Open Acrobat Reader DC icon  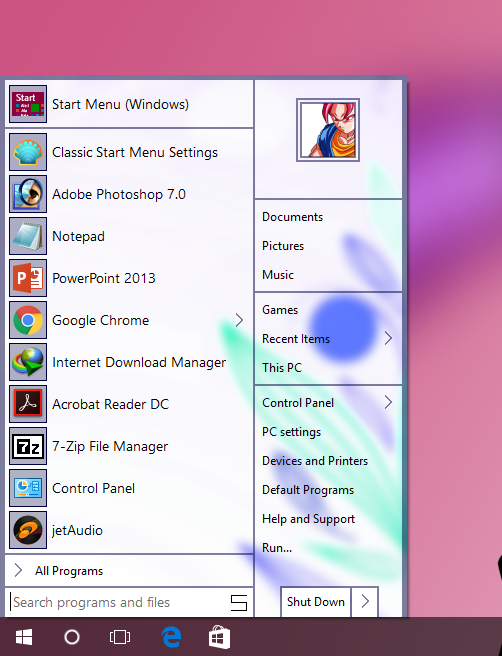28,404
